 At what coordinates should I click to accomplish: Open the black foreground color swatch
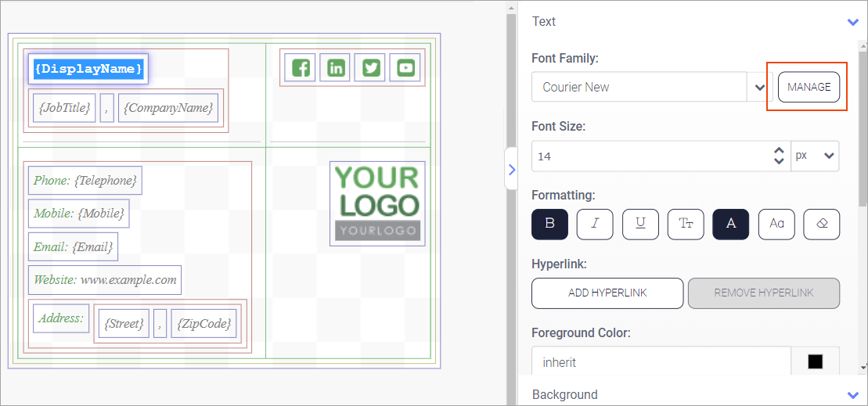pos(816,362)
